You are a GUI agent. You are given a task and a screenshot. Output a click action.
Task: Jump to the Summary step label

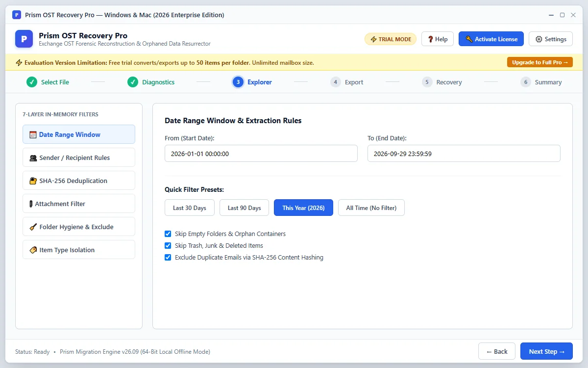(548, 82)
